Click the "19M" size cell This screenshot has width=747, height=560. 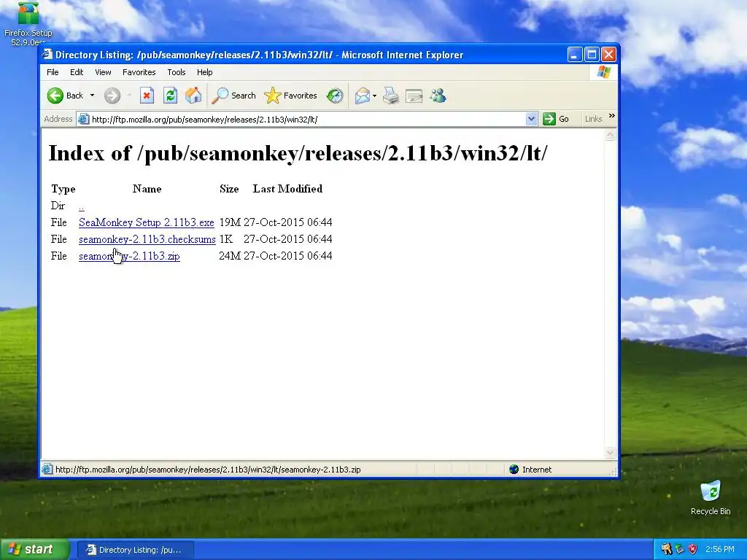(230, 222)
